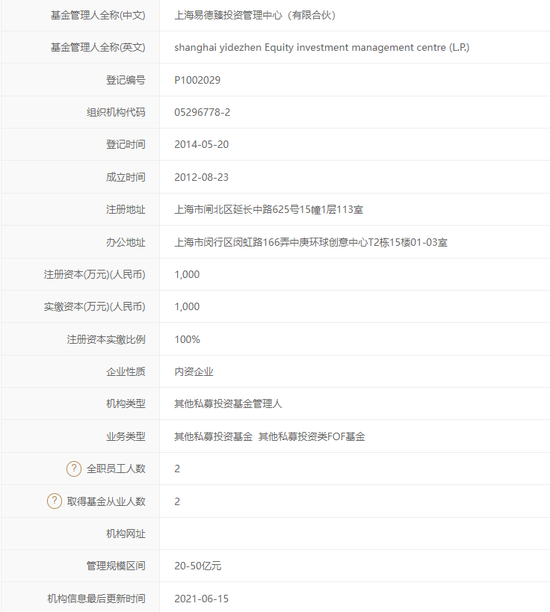
Task: Click the 企业性质 label
Action: (x=126, y=372)
